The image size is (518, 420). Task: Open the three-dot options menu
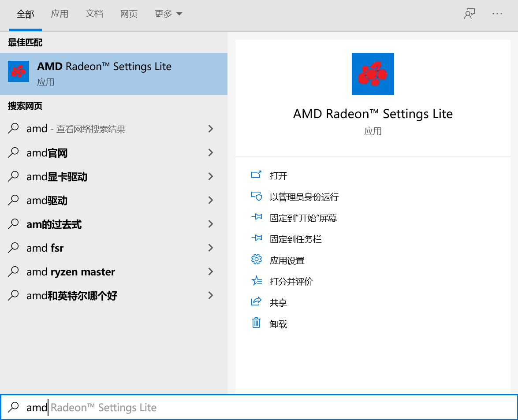(497, 14)
